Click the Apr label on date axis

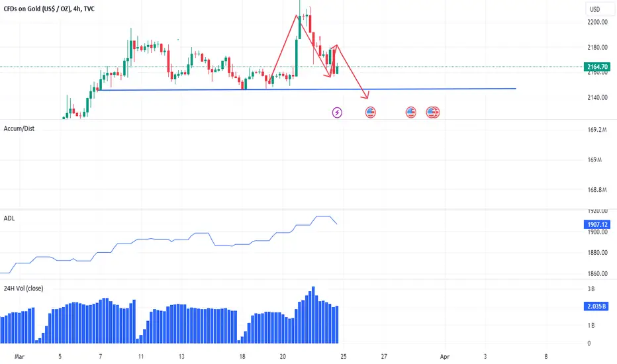tap(445, 357)
